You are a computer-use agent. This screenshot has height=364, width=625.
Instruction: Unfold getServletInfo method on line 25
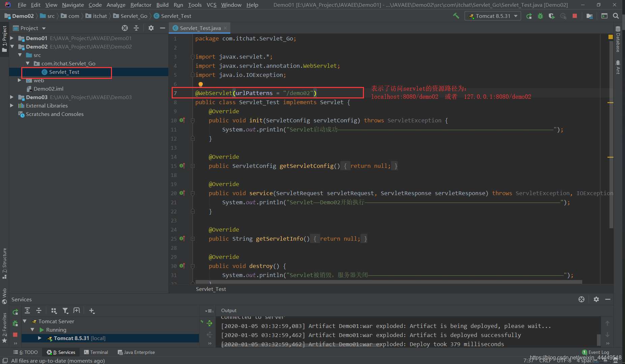tap(193, 239)
